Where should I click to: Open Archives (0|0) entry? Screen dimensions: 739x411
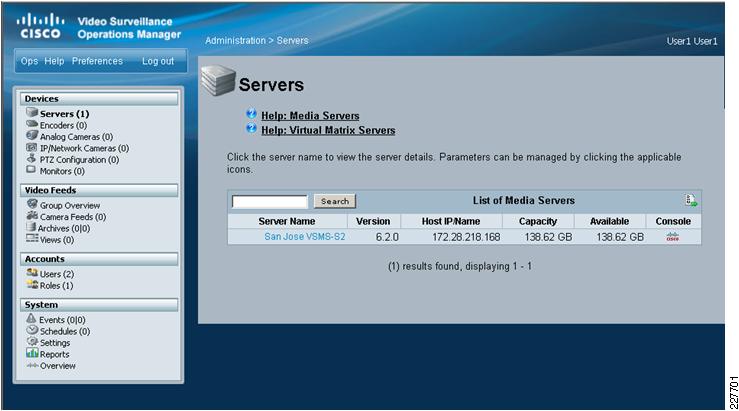64,228
